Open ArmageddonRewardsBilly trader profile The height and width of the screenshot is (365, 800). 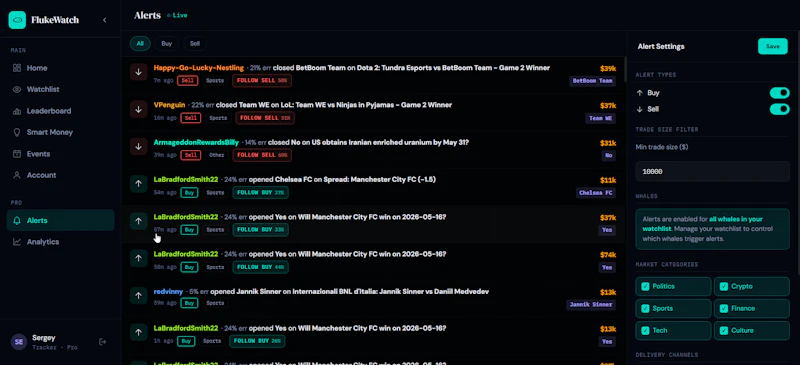196,142
